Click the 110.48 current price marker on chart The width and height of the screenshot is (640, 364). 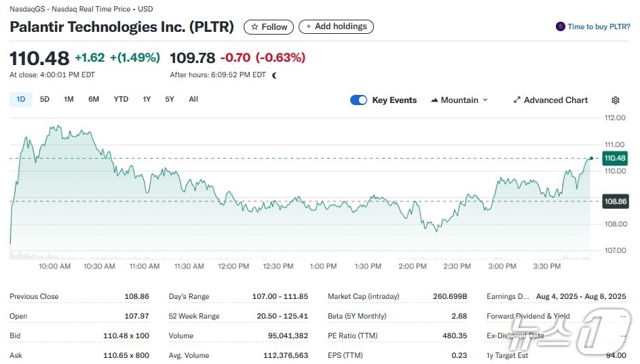pyautogui.click(x=614, y=158)
